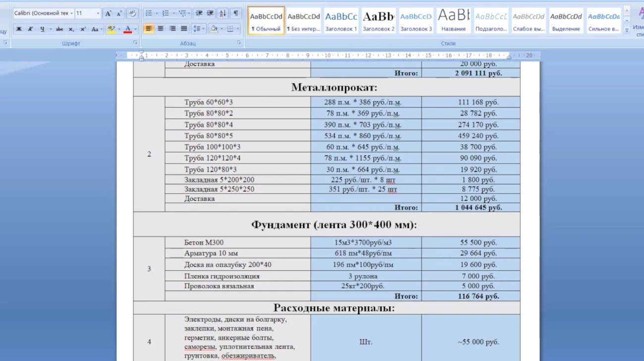Image resolution: width=644 pixels, height=361 pixels.
Task: Open the Абзац dialog launcher
Action: tap(240, 43)
